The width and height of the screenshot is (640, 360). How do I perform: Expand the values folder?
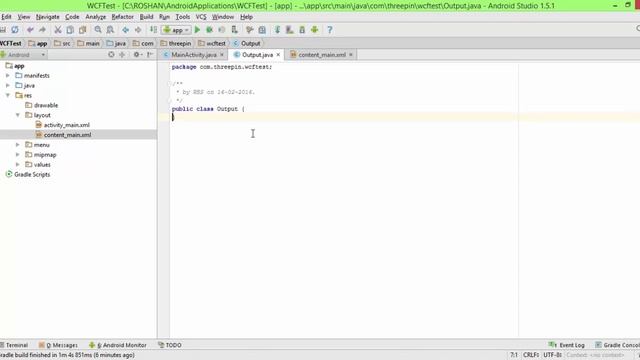(x=18, y=164)
